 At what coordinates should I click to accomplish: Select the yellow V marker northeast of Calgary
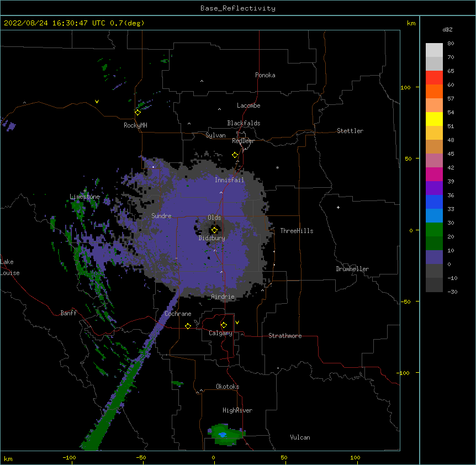pyautogui.click(x=237, y=323)
